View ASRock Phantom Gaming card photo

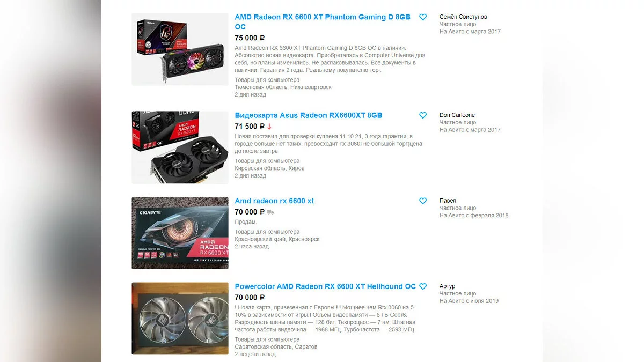pyautogui.click(x=180, y=49)
